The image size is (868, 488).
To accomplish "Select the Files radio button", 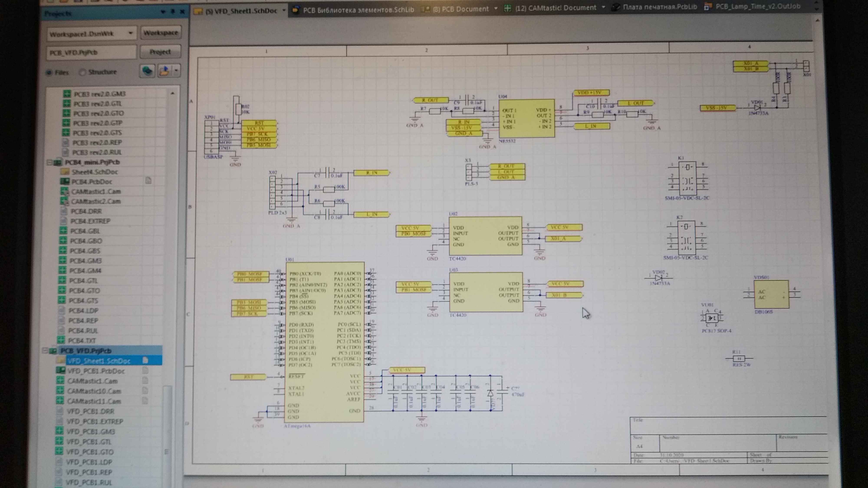I will [x=49, y=72].
